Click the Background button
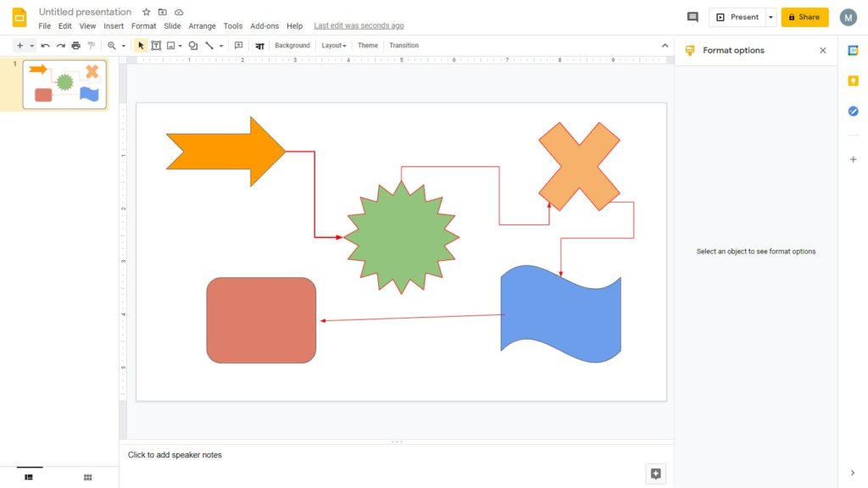Screen dimensions: 868x488 [x=292, y=46]
